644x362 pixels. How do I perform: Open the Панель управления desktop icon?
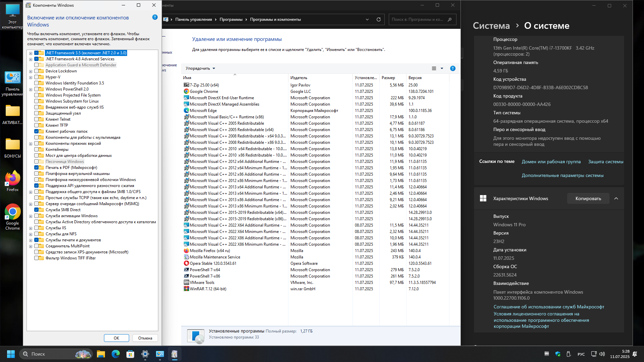point(12,84)
